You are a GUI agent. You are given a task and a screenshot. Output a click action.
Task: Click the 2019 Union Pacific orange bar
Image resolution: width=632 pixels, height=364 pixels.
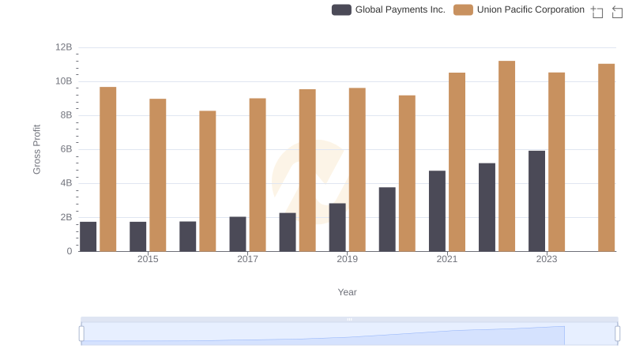pyautogui.click(x=357, y=170)
